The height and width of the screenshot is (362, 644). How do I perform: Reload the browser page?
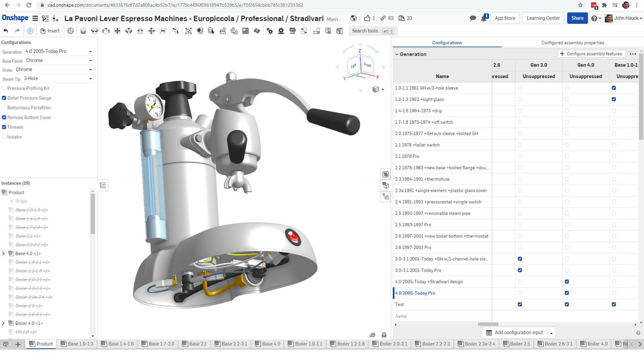29,5
